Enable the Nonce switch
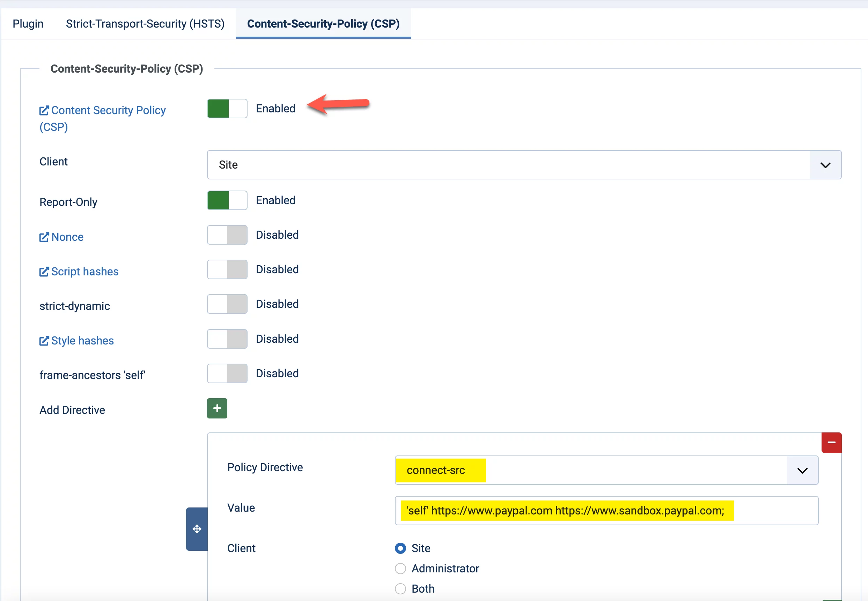The image size is (868, 601). click(x=227, y=235)
